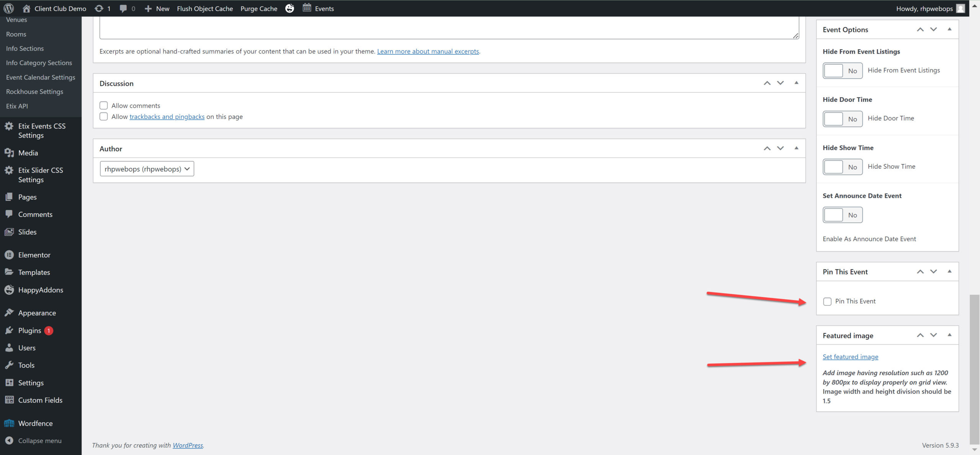
Task: Enable the Allow comments checkbox
Action: [104, 105]
